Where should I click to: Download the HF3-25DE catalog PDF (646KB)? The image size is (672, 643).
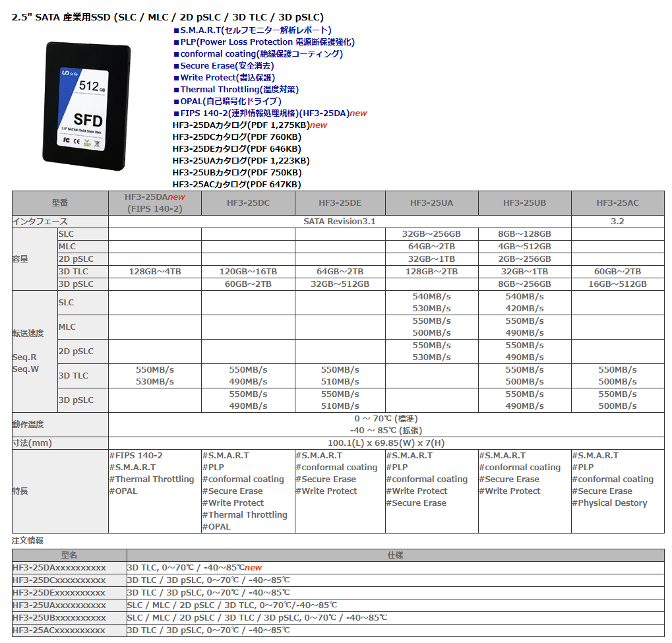[237, 149]
